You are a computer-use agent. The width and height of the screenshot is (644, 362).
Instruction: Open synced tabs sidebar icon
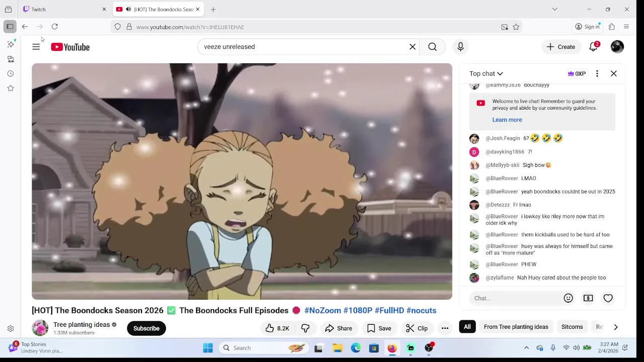pyautogui.click(x=11, y=59)
